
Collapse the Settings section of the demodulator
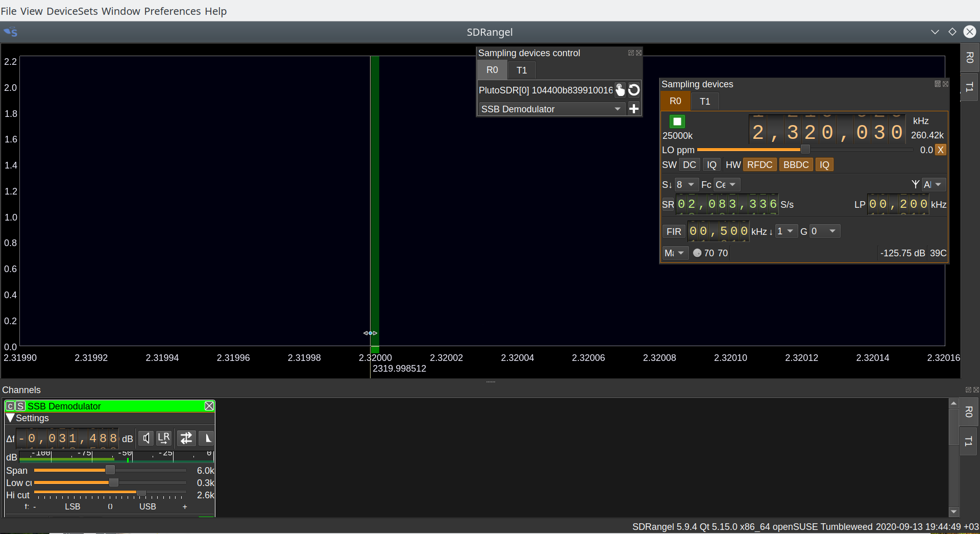pyautogui.click(x=10, y=418)
